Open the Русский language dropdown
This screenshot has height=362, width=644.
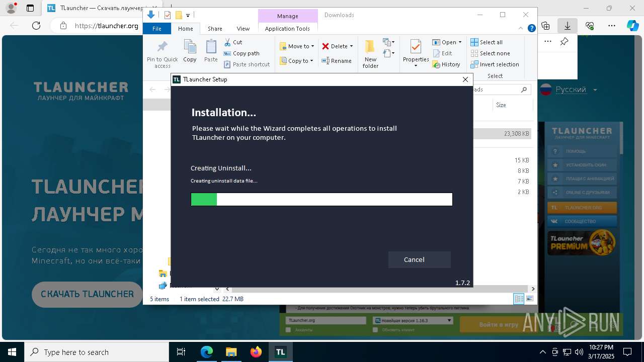click(x=569, y=90)
